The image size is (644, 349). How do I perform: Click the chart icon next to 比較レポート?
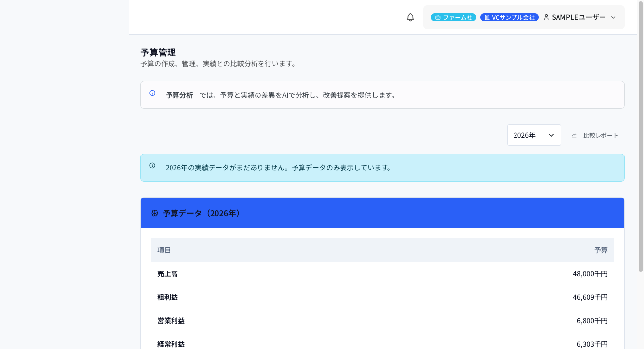click(574, 135)
